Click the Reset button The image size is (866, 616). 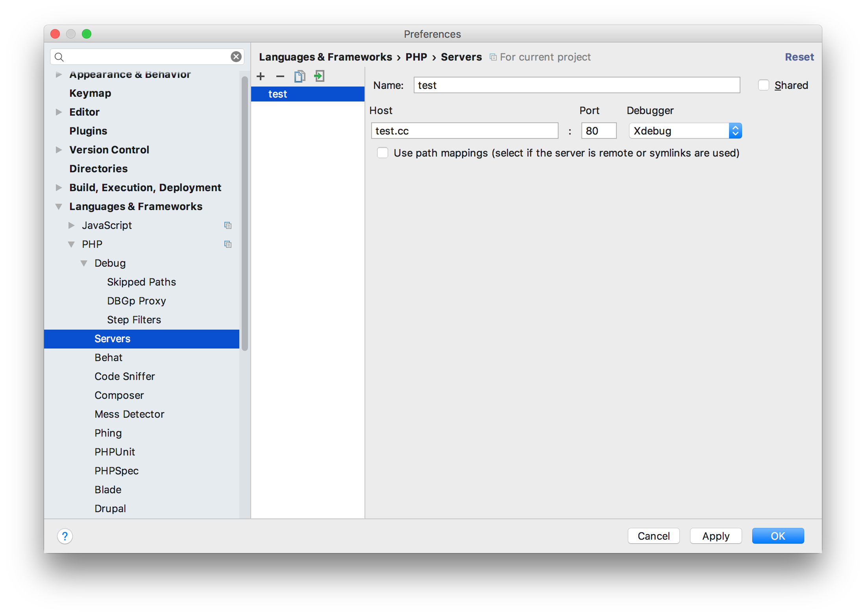pos(800,56)
